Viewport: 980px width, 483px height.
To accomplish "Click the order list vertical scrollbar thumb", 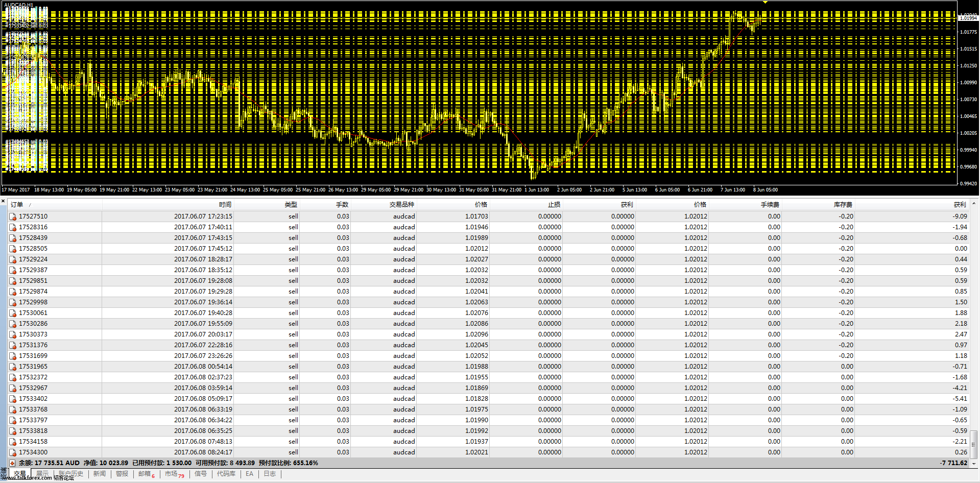I will tap(974, 444).
